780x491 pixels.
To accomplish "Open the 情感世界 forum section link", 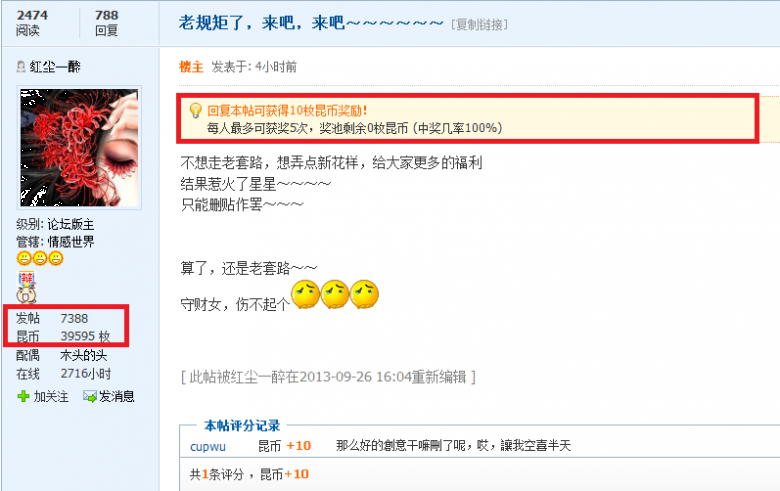I will coord(71,242).
